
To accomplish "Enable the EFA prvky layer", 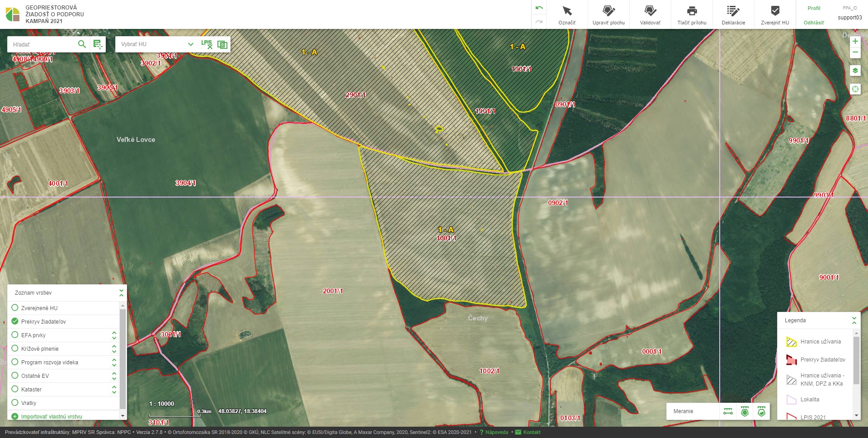I will (x=14, y=335).
